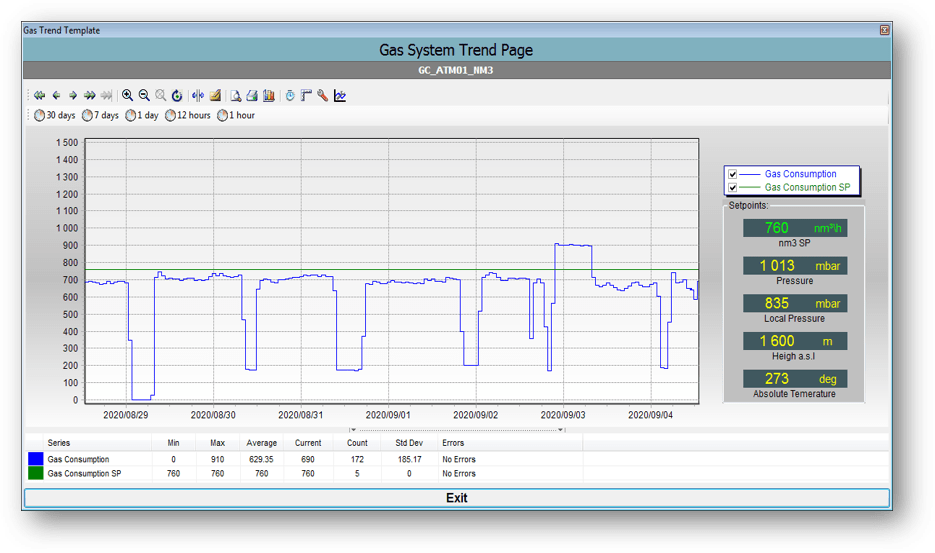This screenshot has width=935, height=553.
Task: Zoom in on the trend chart
Action: [x=128, y=95]
